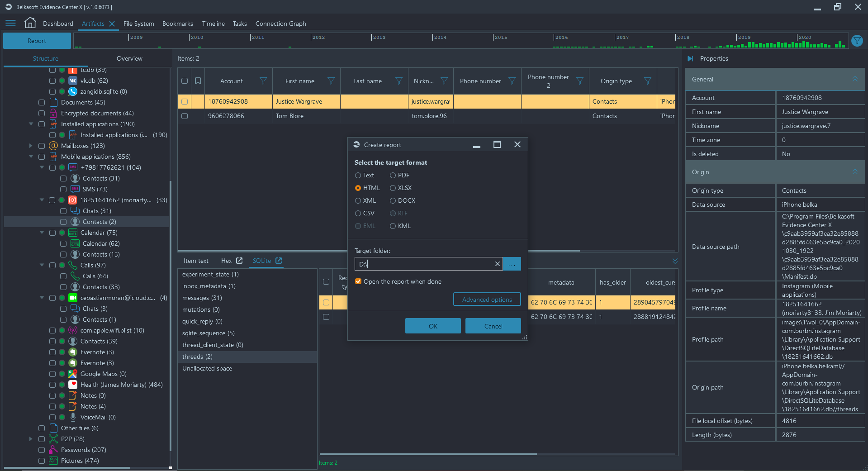Clear the target folder field

(x=497, y=264)
